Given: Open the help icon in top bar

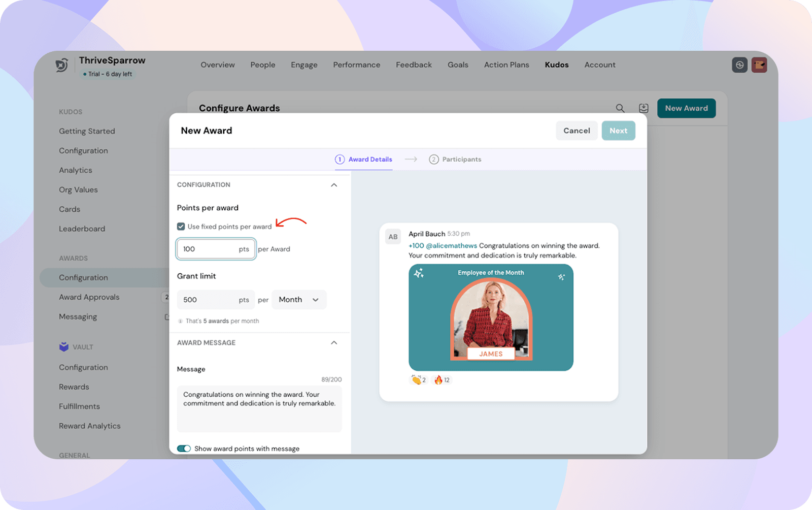Looking at the screenshot, I should point(739,65).
